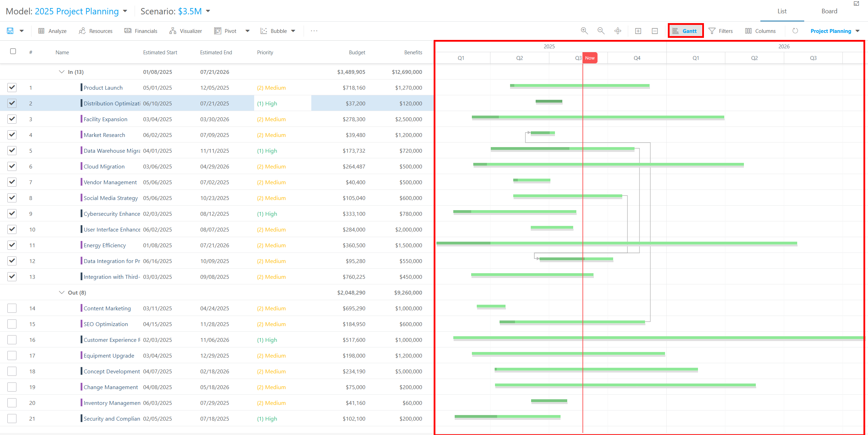Open the Visualizer tool

click(185, 31)
